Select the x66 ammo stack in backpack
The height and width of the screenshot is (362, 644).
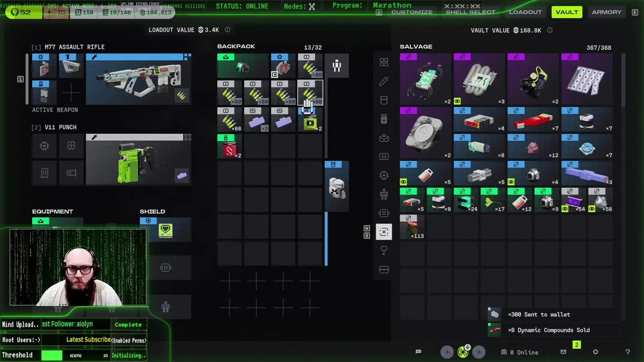229,120
